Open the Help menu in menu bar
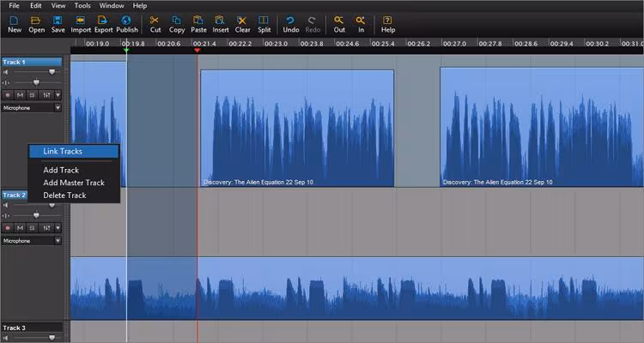Screen dimensions: 644x343 pyautogui.click(x=140, y=6)
